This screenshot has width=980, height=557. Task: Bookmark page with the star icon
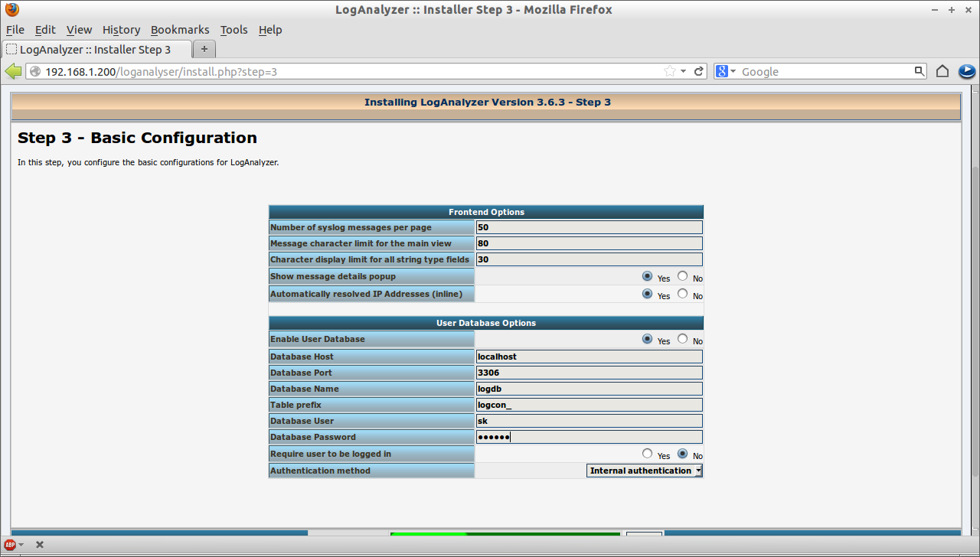click(670, 71)
